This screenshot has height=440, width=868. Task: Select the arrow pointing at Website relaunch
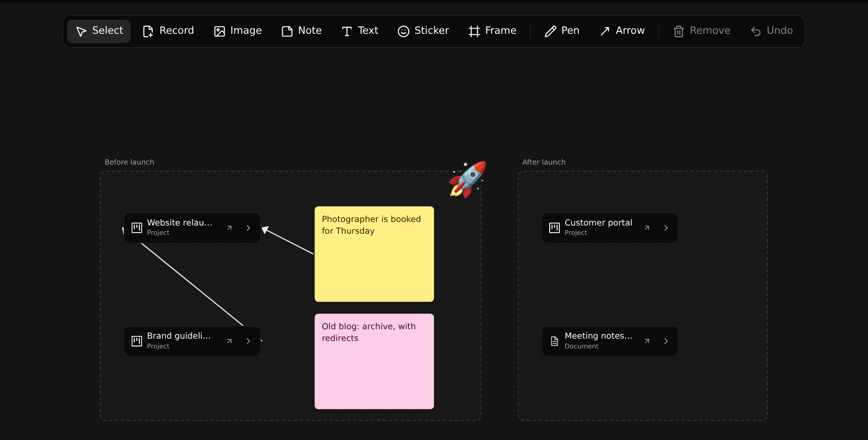[288, 240]
